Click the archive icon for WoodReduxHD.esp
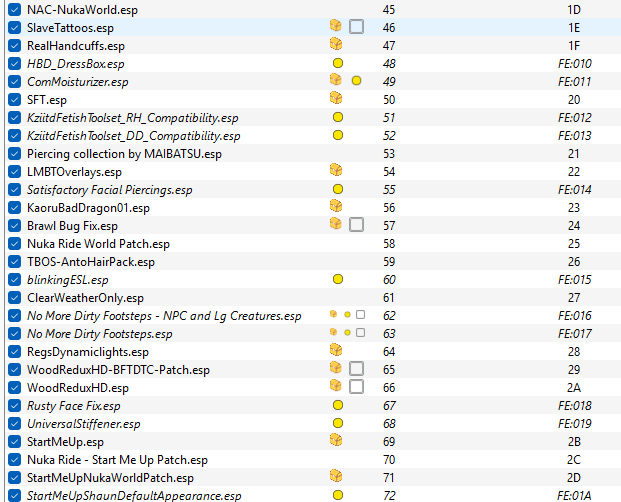This screenshot has height=502, width=621. click(x=336, y=386)
